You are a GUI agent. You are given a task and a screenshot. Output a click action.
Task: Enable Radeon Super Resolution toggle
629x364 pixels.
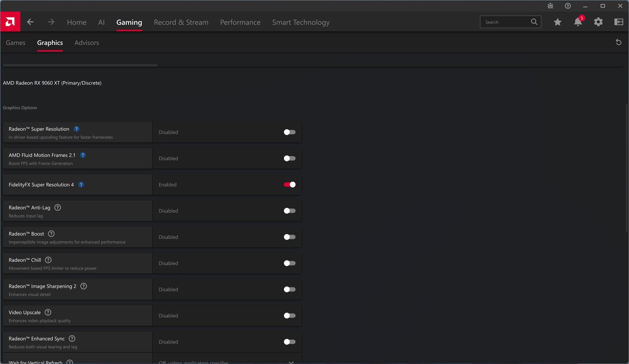pyautogui.click(x=290, y=132)
